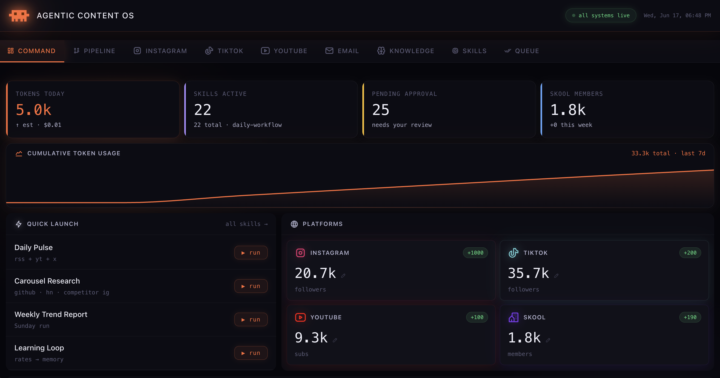
Task: Edit the Skool 1.8k members count
Action: tap(548, 340)
